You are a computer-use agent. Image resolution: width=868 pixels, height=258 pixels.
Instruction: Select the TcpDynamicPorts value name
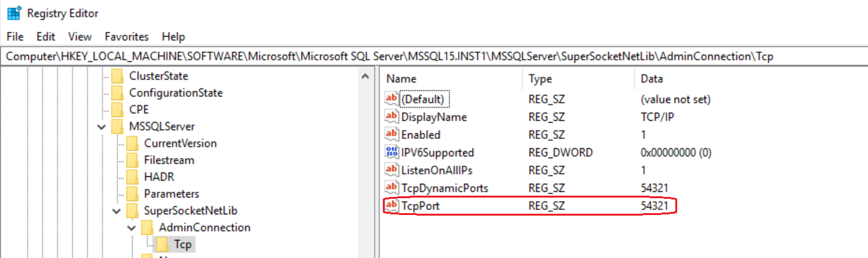(445, 188)
